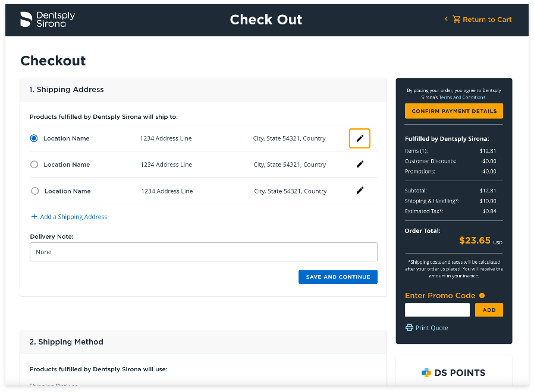Click the Dentsply Sirona logo
This screenshot has width=534, height=392.
click(48, 19)
